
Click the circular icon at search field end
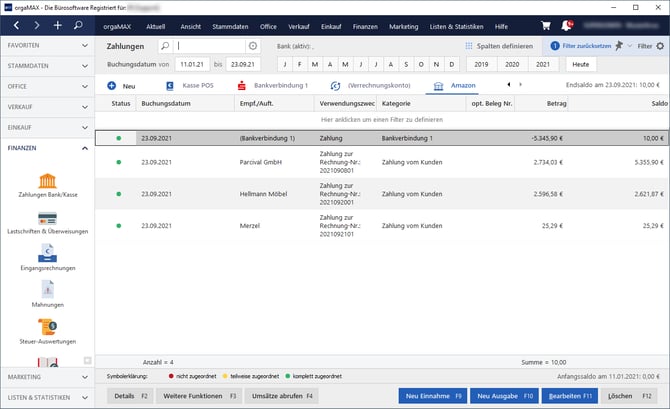click(253, 46)
